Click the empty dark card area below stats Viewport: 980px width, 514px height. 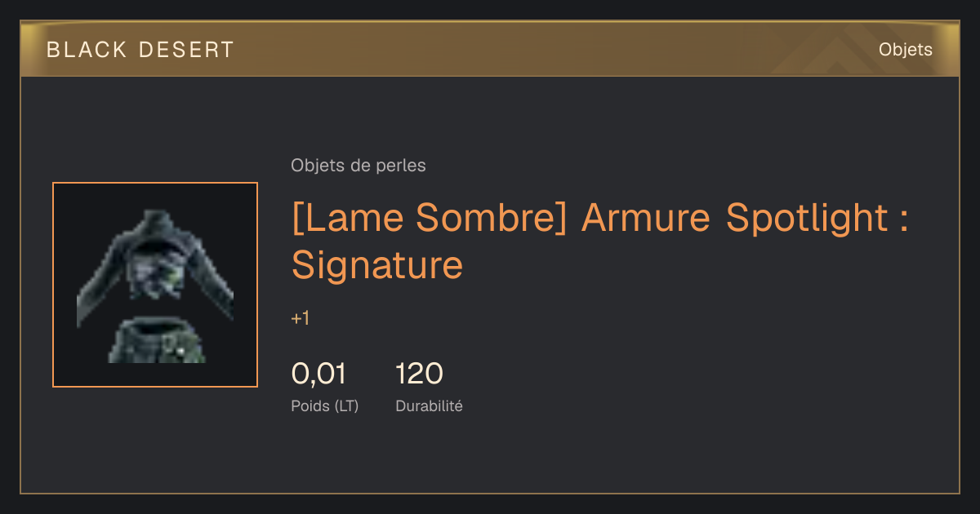490,455
